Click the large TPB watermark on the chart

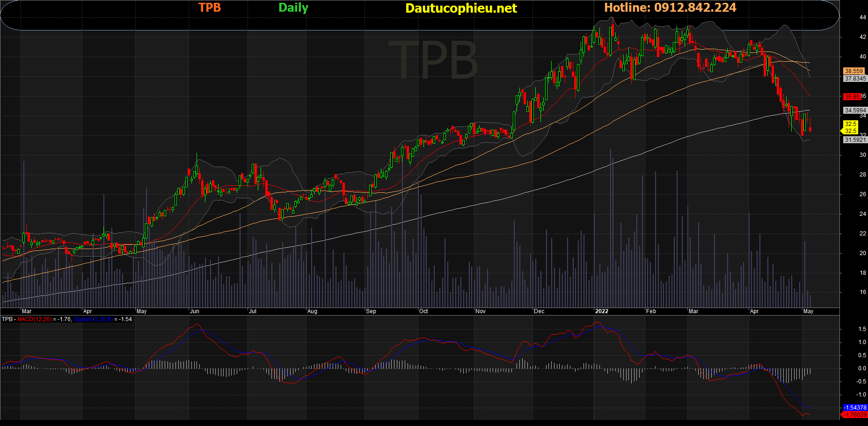coord(432,60)
